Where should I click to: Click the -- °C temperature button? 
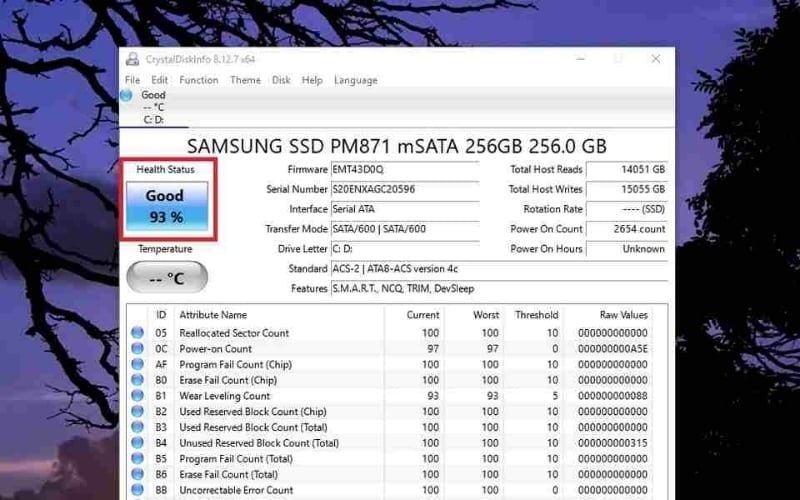click(167, 278)
